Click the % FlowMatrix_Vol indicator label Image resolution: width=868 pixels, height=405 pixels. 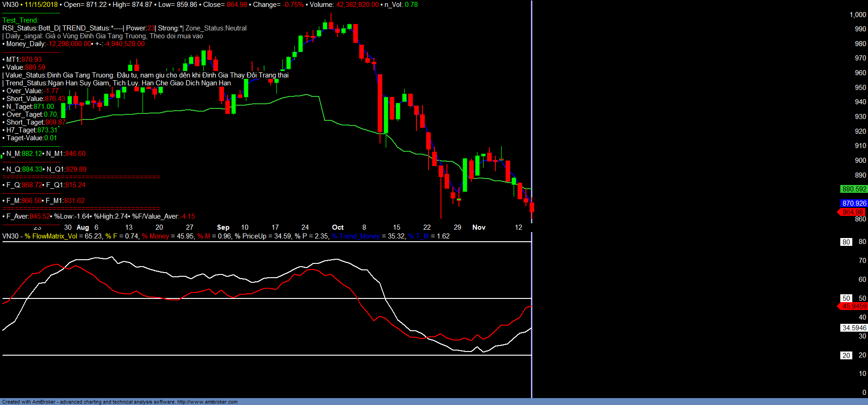(51, 236)
